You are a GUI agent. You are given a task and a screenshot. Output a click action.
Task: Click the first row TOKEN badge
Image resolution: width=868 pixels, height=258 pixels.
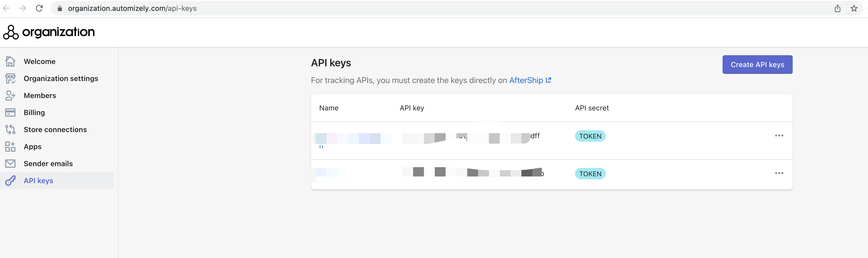(x=590, y=136)
